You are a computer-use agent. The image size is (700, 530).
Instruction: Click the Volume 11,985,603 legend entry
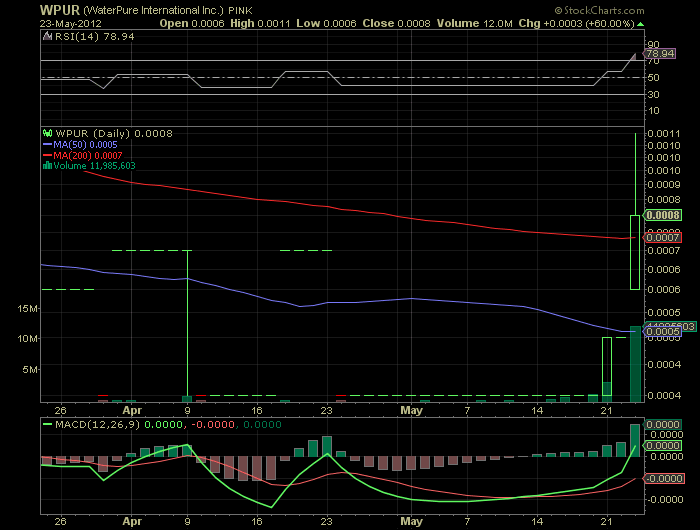[94, 166]
